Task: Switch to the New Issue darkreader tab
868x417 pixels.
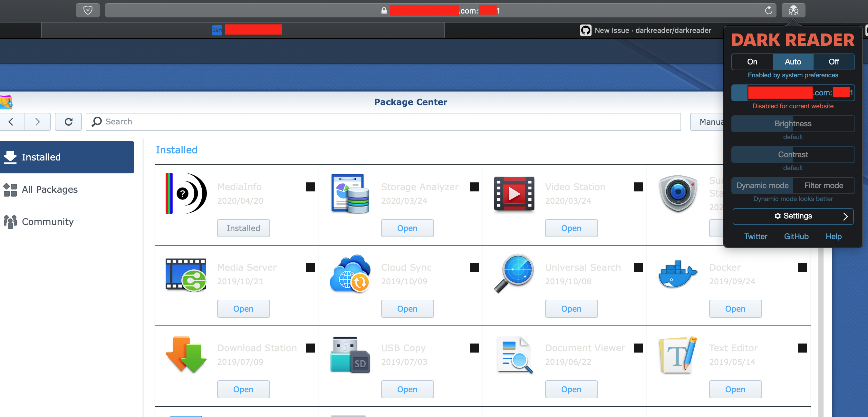Action: click(x=645, y=30)
